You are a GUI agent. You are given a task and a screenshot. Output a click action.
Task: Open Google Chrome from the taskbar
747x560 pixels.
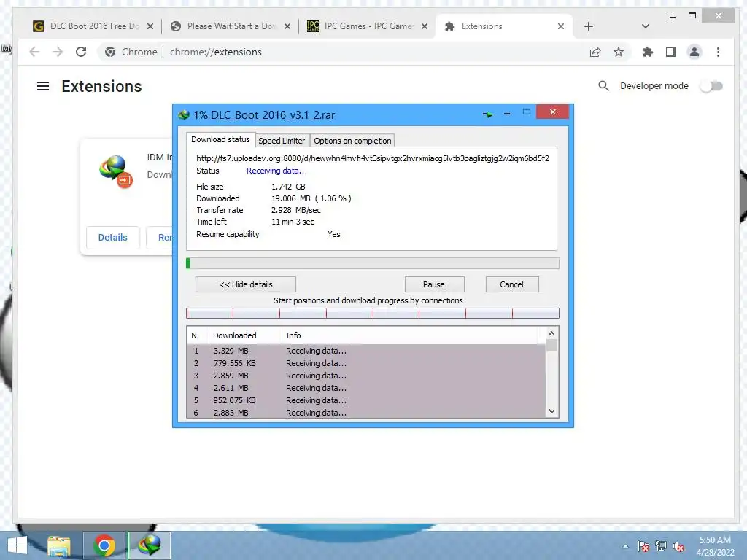(x=104, y=545)
